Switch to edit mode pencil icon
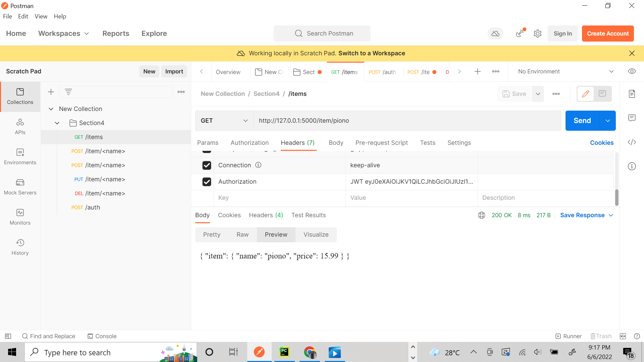Viewport: 644px width, 362px height. point(586,94)
